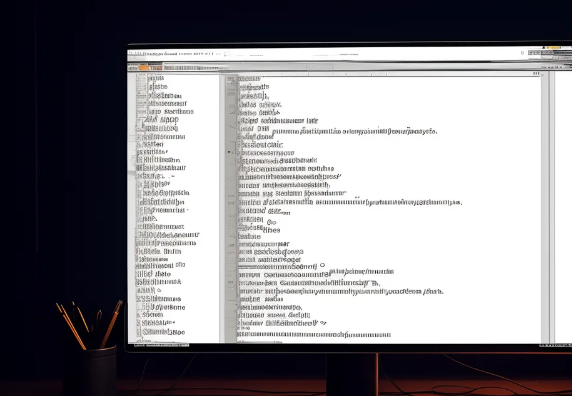The width and height of the screenshot is (572, 396).
Task: Toggle the box beside the last sidebar list entry
Action: click(x=139, y=332)
